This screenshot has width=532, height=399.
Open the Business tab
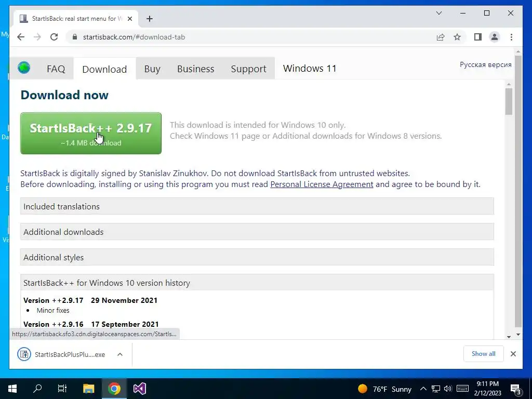[196, 69]
